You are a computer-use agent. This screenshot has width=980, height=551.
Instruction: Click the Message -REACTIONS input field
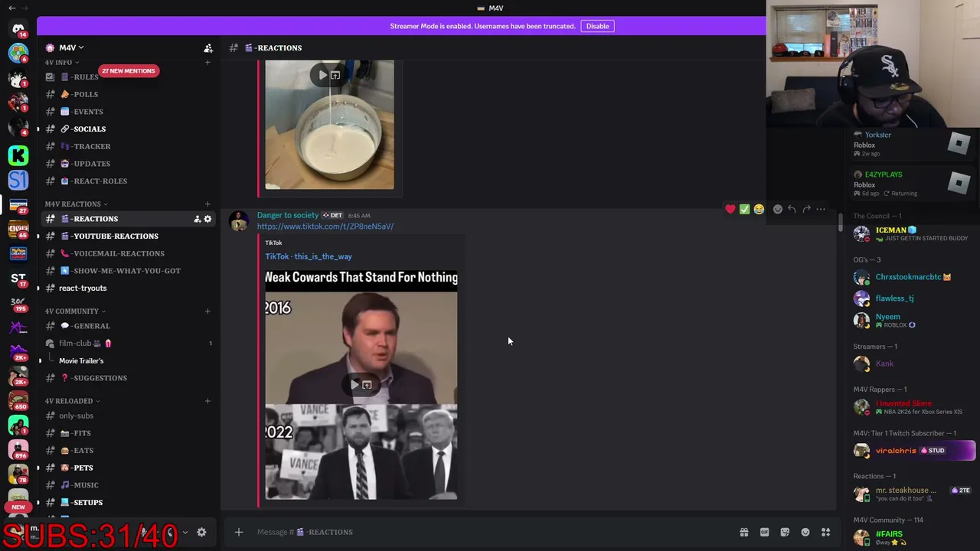pos(490,532)
